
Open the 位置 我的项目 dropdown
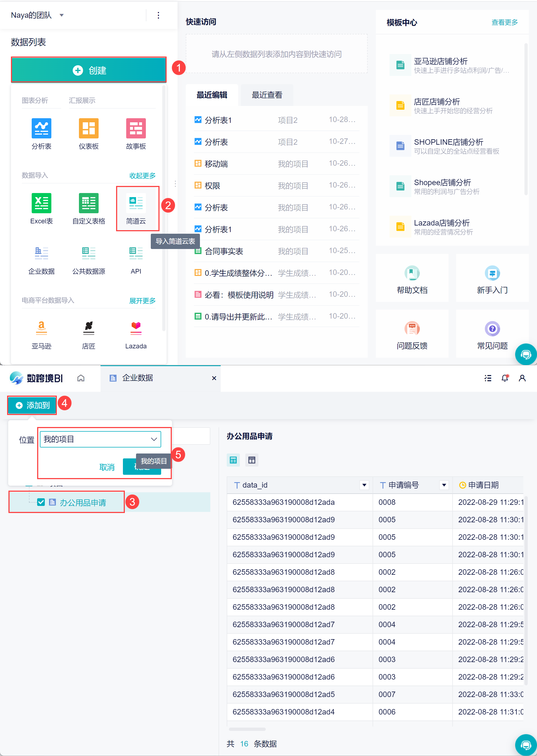coord(100,439)
